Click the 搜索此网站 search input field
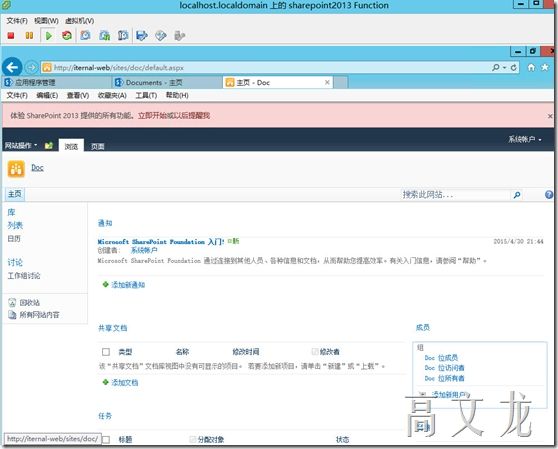Image resolution: width=558 pixels, height=449 pixels. [x=456, y=195]
